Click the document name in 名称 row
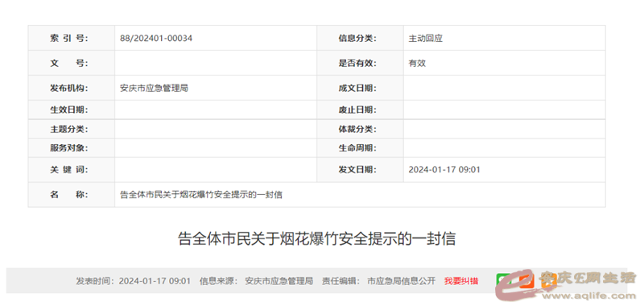 click(200, 195)
